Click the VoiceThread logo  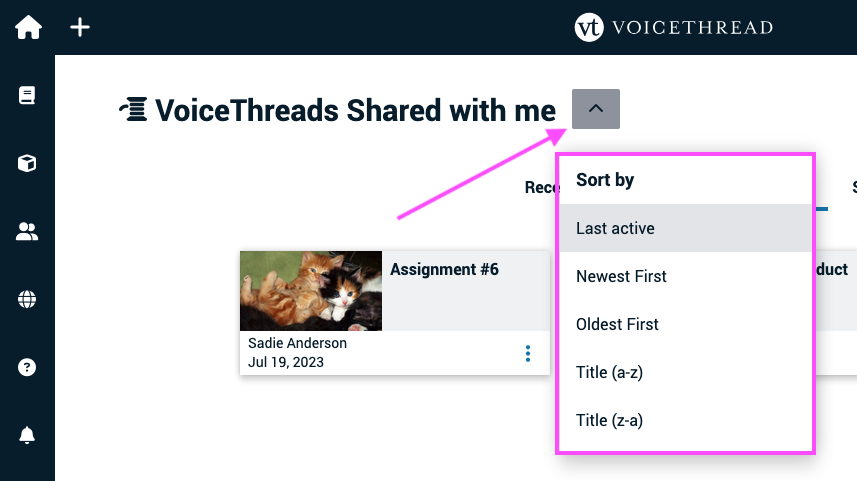pyautogui.click(x=673, y=27)
